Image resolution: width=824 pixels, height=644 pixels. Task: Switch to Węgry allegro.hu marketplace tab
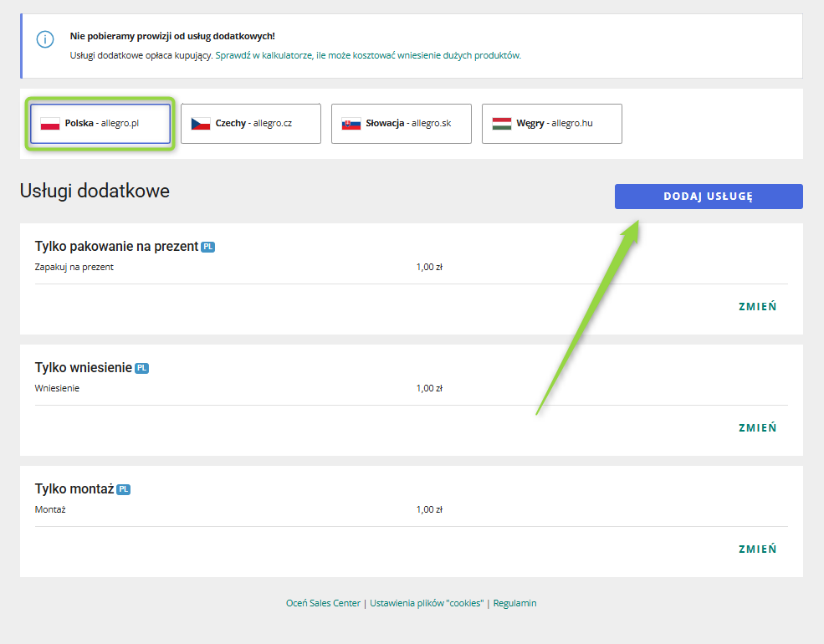point(552,124)
